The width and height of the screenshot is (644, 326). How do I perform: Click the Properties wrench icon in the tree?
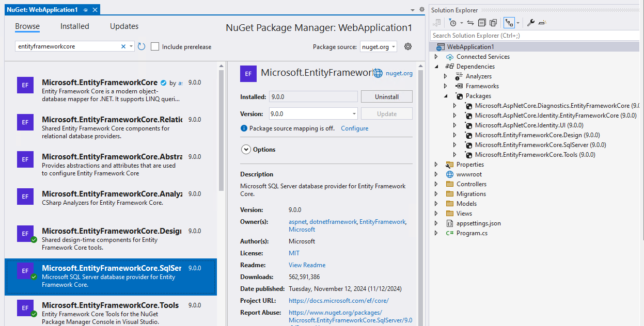449,165
